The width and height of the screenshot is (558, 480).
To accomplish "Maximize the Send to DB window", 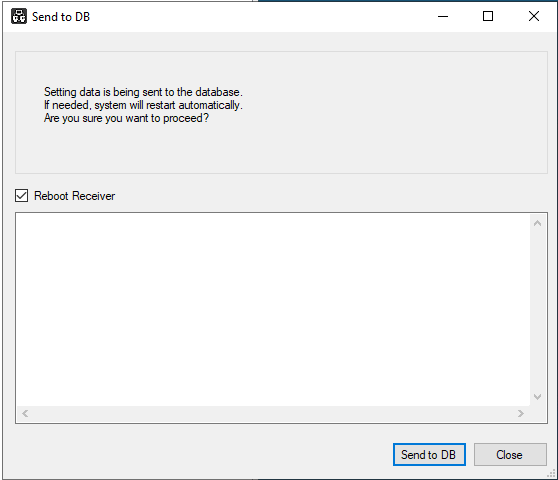I will pyautogui.click(x=488, y=16).
